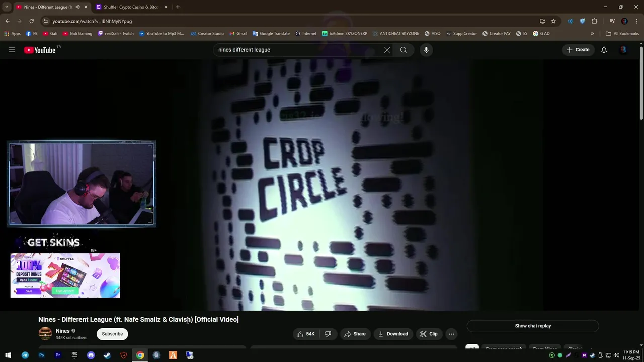Open the YouTube Create button
Screen dimensions: 644x362
tap(578, 50)
